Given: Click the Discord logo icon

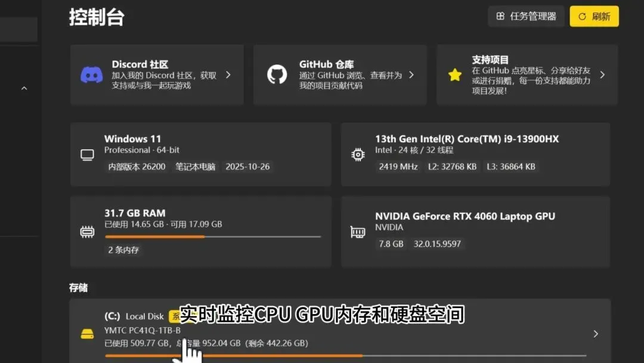Looking at the screenshot, I should pyautogui.click(x=92, y=75).
